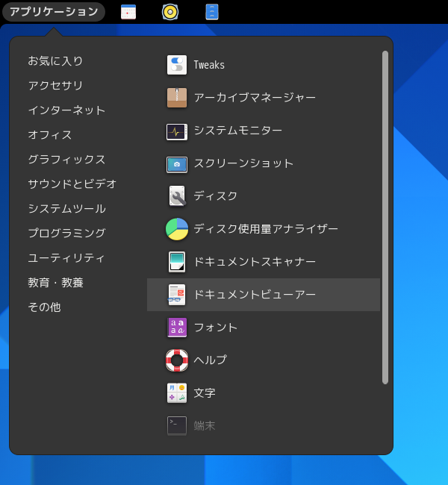Click the スクリーンショット label

tap(243, 163)
